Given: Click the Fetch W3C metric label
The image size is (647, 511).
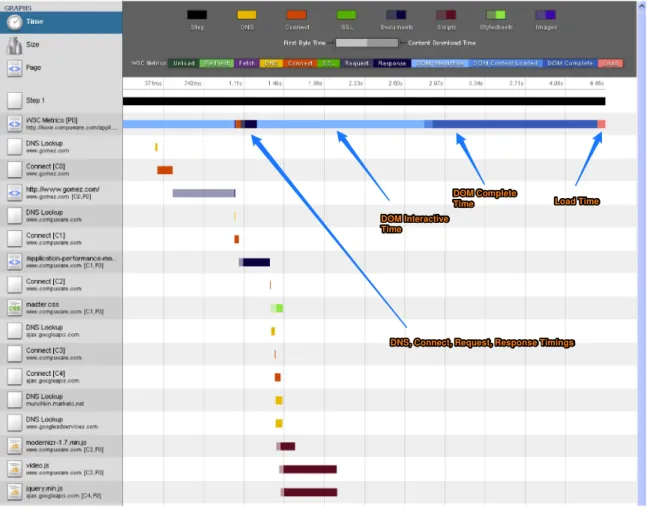Looking at the screenshot, I should (x=247, y=64).
